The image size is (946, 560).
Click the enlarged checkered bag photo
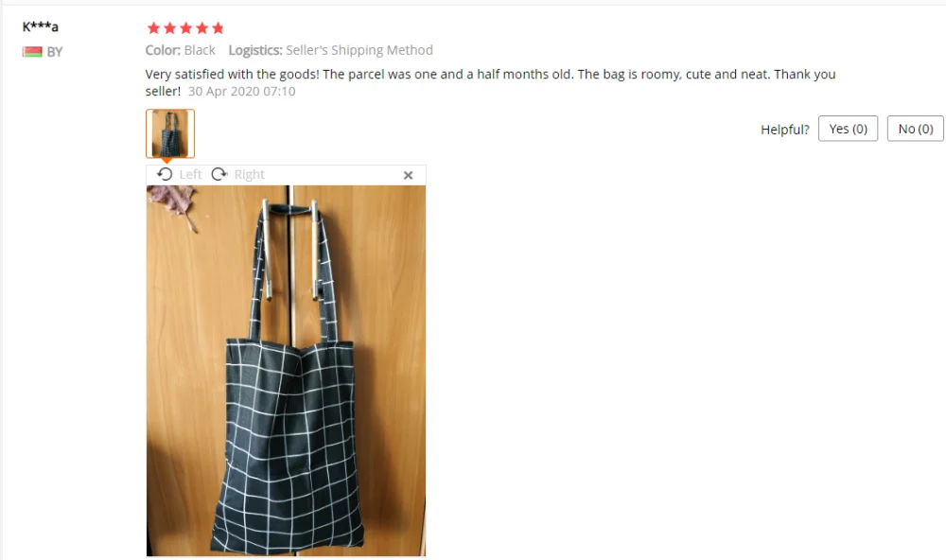pos(286,371)
